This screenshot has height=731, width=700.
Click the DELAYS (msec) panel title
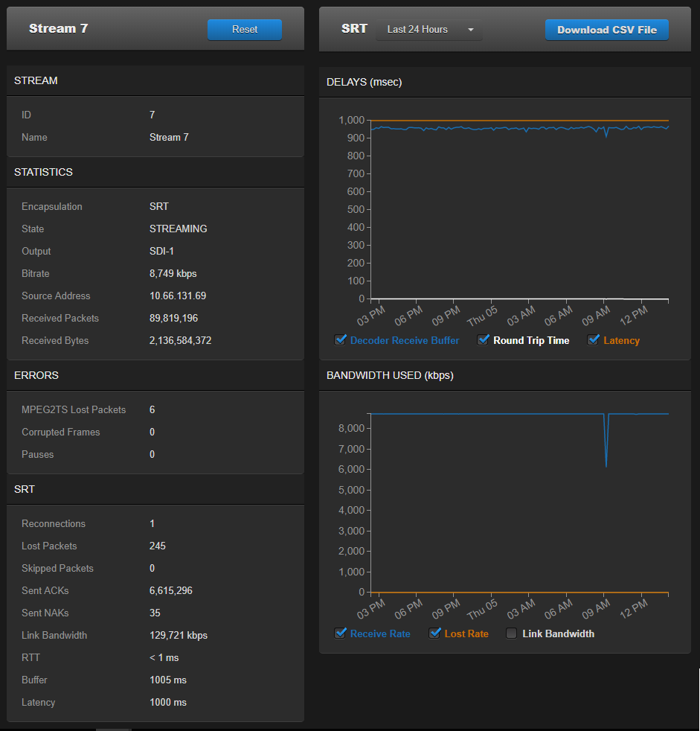[x=364, y=82]
